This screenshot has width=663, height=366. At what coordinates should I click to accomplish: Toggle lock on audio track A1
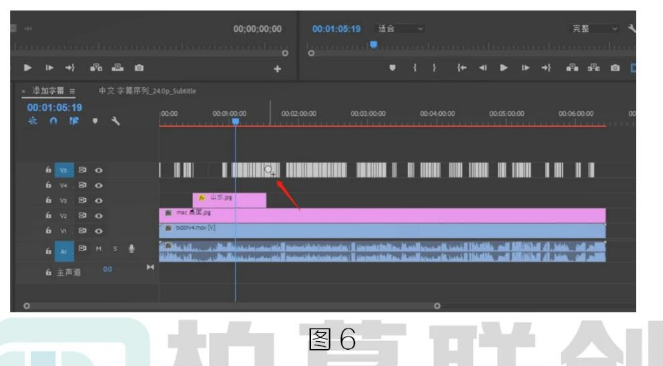point(48,251)
